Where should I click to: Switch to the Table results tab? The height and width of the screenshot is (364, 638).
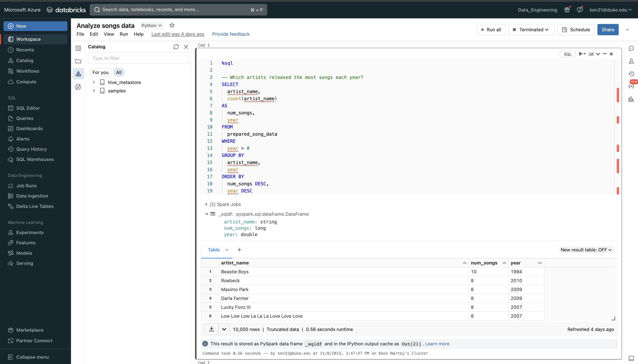214,250
